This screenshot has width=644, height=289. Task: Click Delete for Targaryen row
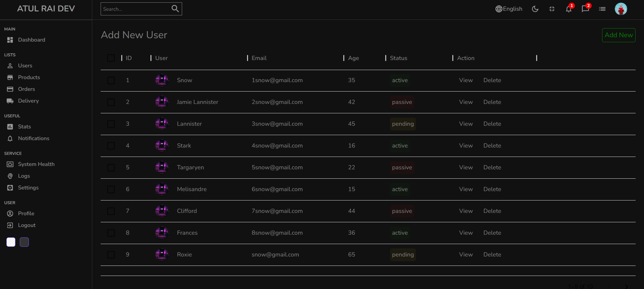(x=492, y=168)
